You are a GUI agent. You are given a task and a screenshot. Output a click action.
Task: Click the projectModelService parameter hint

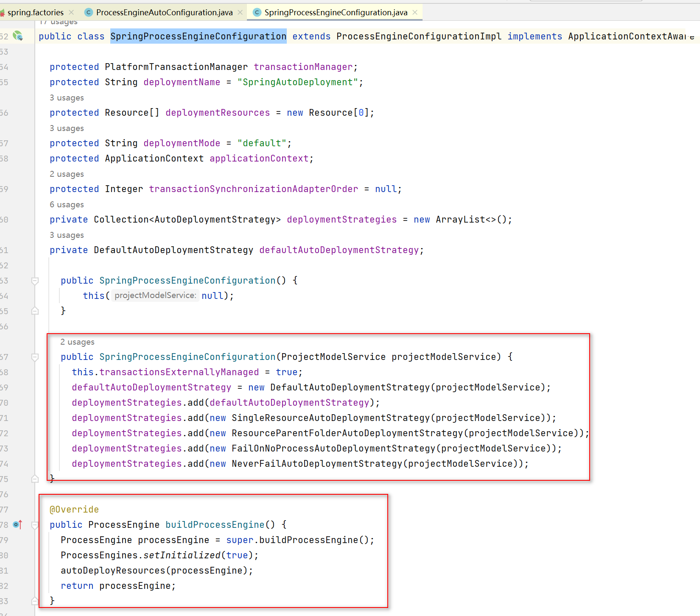(155, 295)
